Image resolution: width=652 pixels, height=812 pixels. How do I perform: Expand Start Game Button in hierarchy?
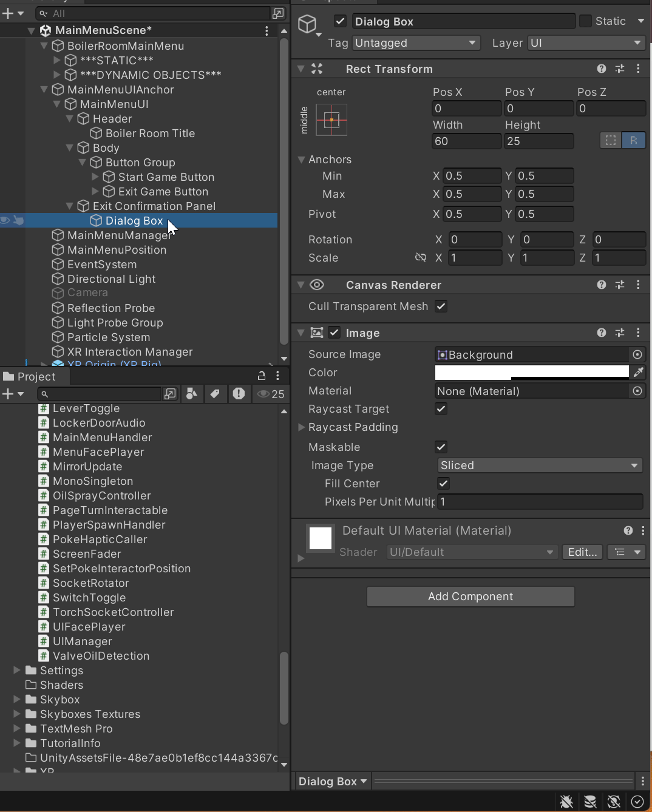pyautogui.click(x=95, y=177)
